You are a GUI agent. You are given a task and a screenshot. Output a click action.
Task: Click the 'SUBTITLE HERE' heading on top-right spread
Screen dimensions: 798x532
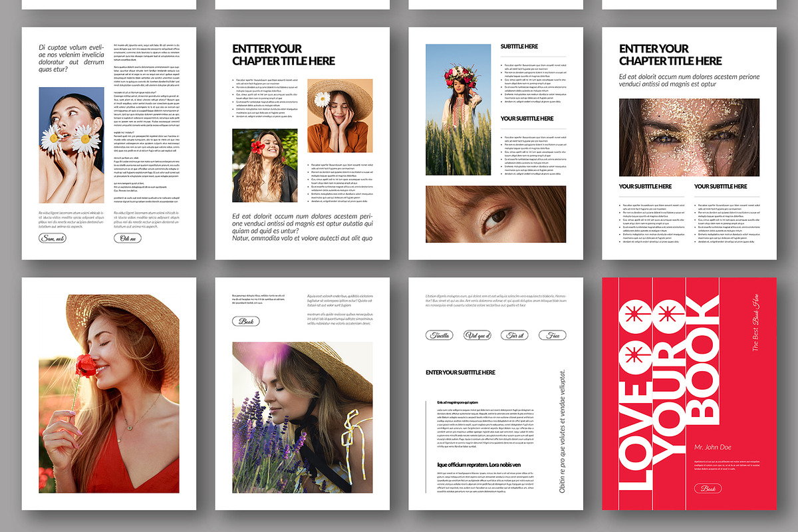(x=521, y=47)
